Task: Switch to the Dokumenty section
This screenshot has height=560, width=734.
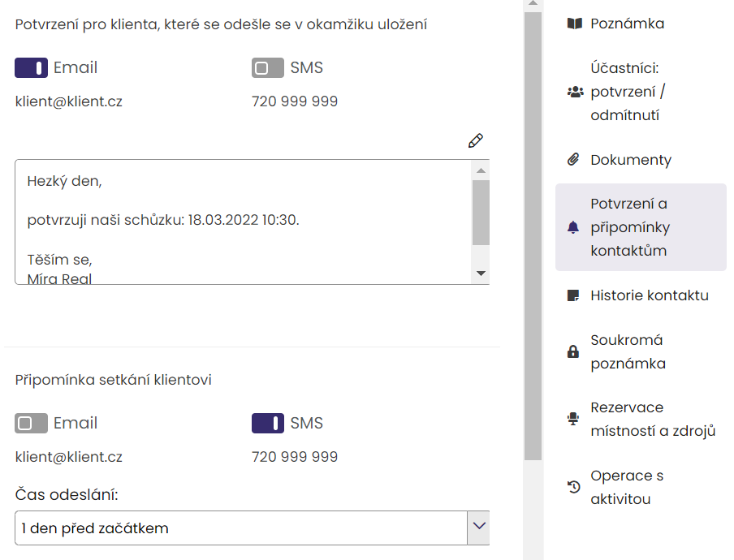Action: click(x=633, y=159)
